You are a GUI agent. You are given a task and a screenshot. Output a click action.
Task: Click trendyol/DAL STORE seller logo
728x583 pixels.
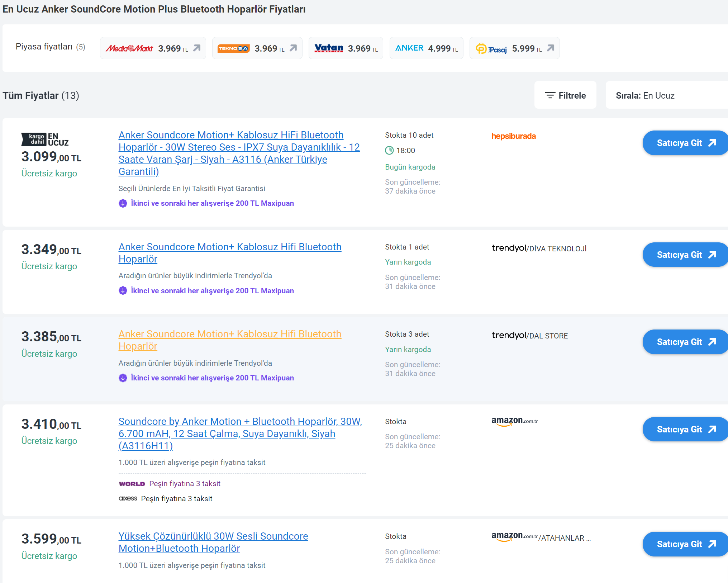pos(530,336)
